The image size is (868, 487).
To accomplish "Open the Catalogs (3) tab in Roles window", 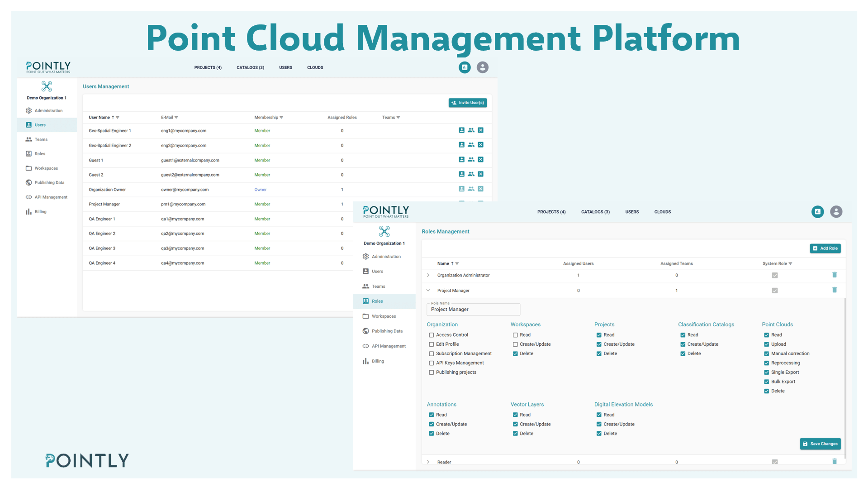I will click(595, 212).
